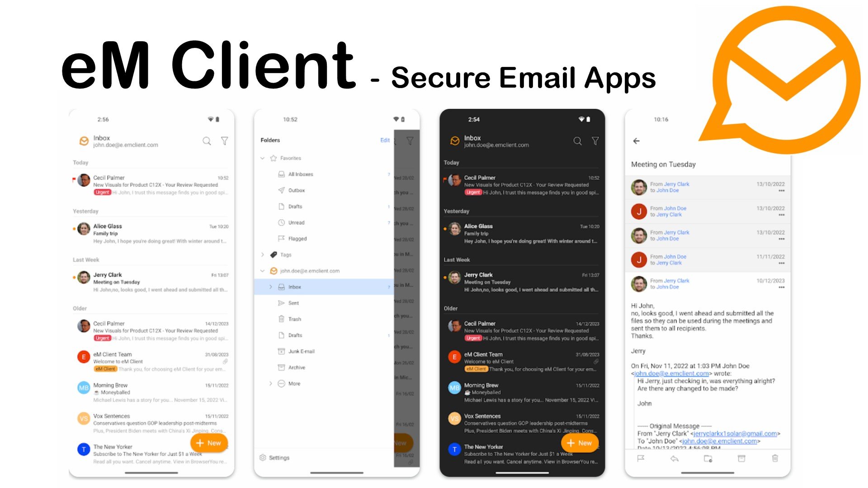Viewport: 868px width, 488px height.
Task: Click Edit button in Folders panel
Action: [386, 140]
